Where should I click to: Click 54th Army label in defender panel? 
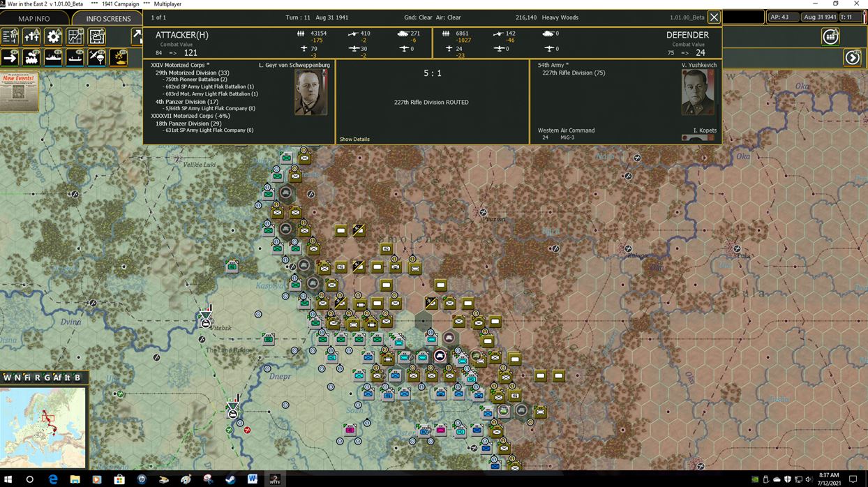552,65
